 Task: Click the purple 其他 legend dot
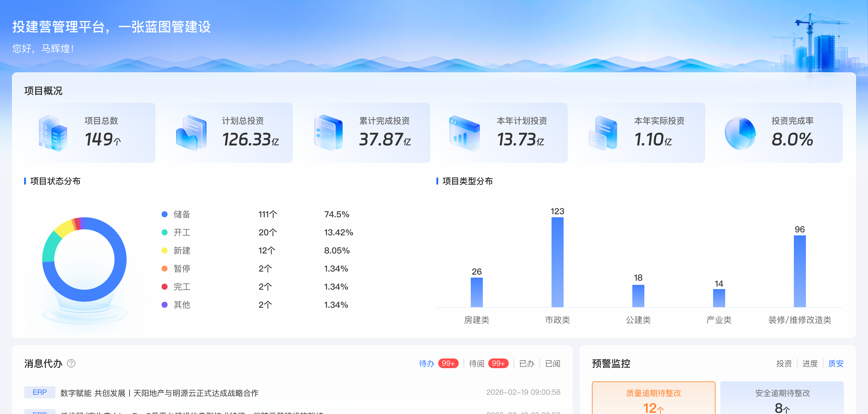tap(165, 305)
